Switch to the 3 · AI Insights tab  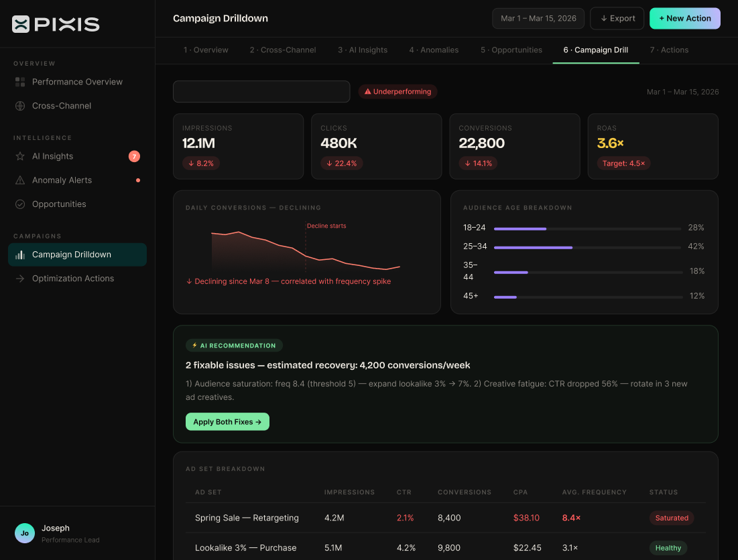click(x=362, y=50)
